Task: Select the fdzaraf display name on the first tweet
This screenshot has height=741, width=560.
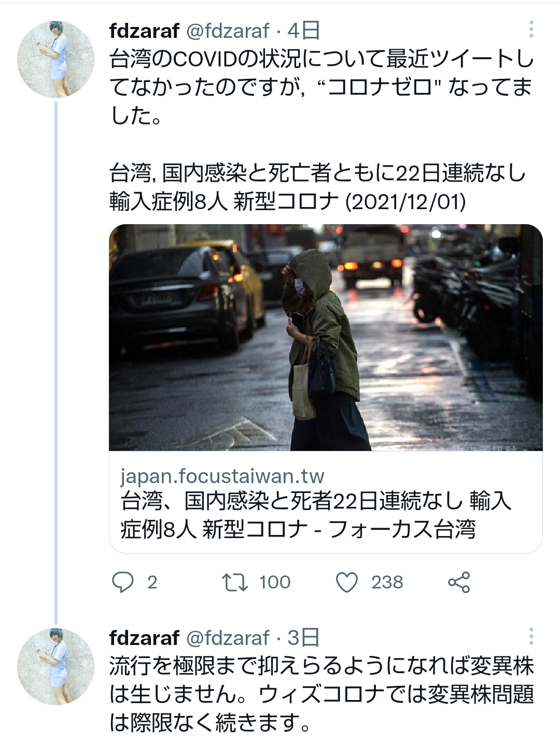Action: tap(144, 31)
